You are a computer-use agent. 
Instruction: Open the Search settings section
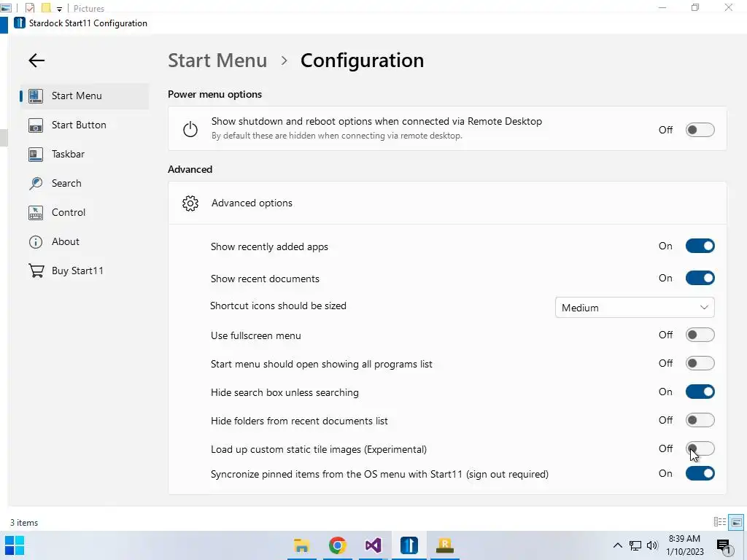85,183
